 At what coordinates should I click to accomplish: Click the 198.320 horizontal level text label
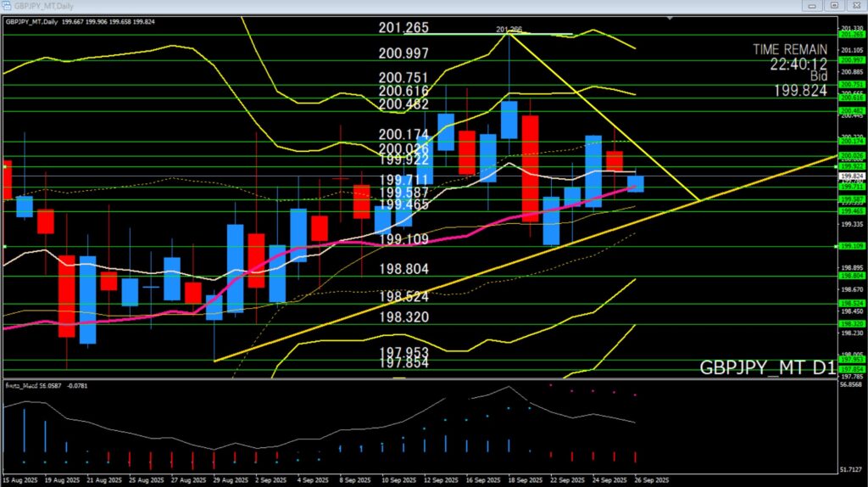(x=404, y=316)
